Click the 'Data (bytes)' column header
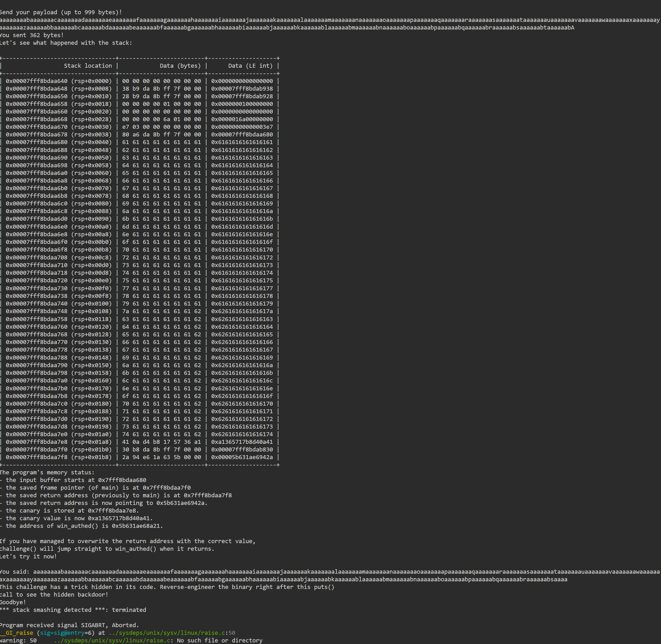Image resolution: width=661 pixels, height=644 pixels. pyautogui.click(x=180, y=66)
